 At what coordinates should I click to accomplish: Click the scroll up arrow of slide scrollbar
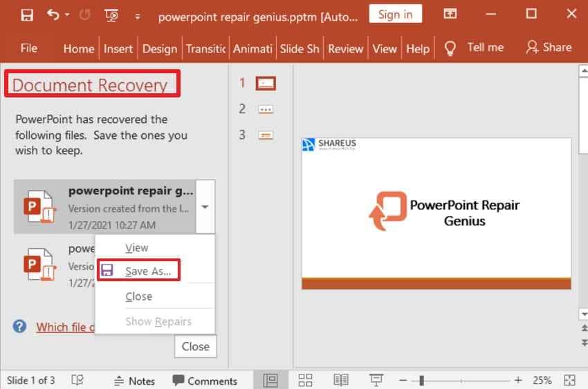pos(584,70)
